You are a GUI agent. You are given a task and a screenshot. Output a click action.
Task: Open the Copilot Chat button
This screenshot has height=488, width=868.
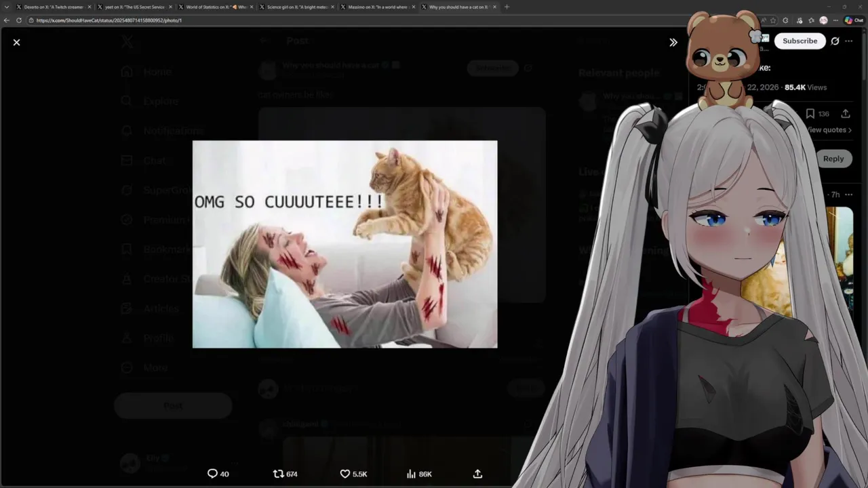point(854,20)
